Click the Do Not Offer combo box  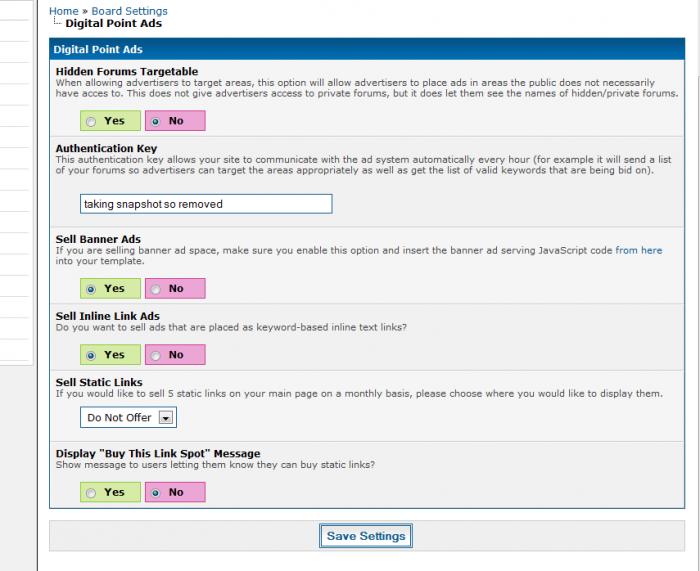(128, 417)
